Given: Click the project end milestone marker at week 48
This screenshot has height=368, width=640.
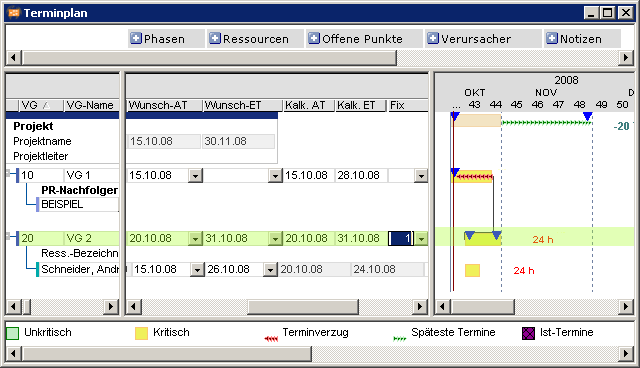Looking at the screenshot, I should coord(587,117).
